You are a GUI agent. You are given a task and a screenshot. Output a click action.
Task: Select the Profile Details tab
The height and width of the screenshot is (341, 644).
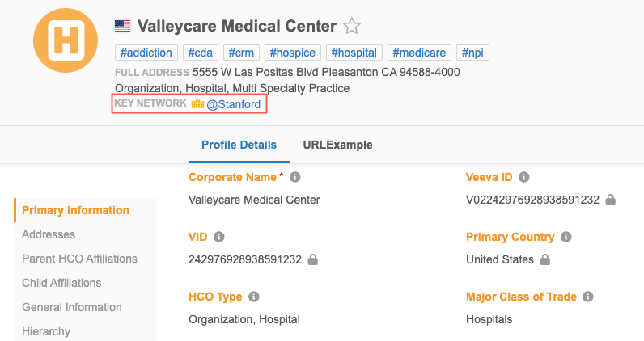[239, 145]
